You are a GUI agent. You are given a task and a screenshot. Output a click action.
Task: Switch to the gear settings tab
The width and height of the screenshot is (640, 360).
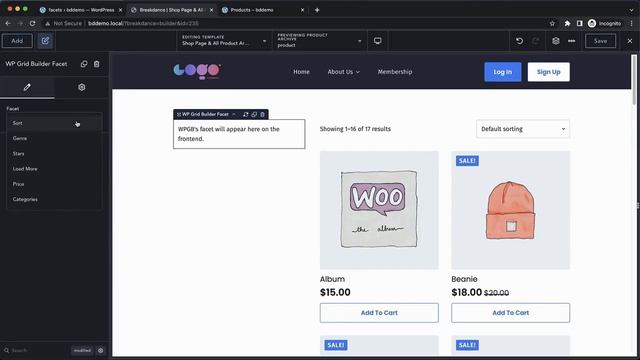coord(82,87)
